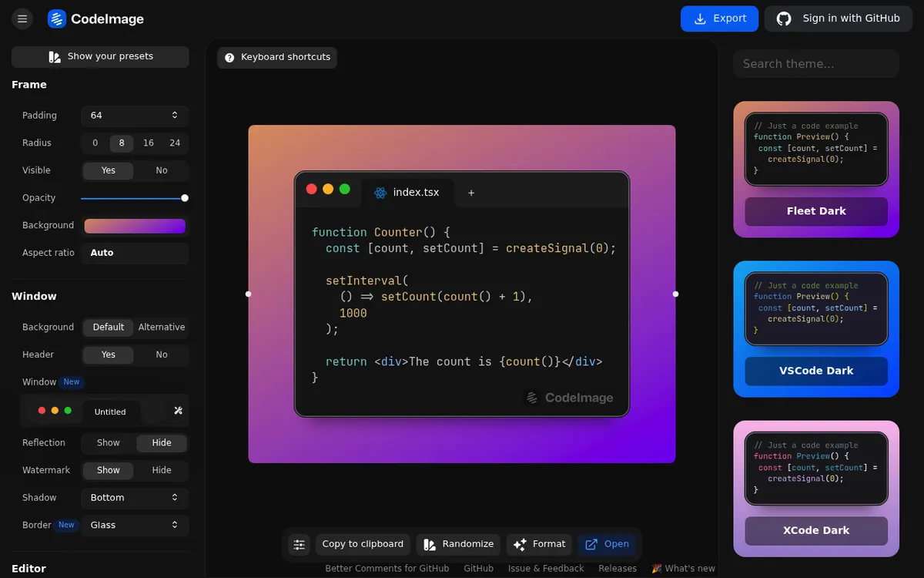Click the red window control dot in preview
The image size is (924, 578).
(312, 189)
